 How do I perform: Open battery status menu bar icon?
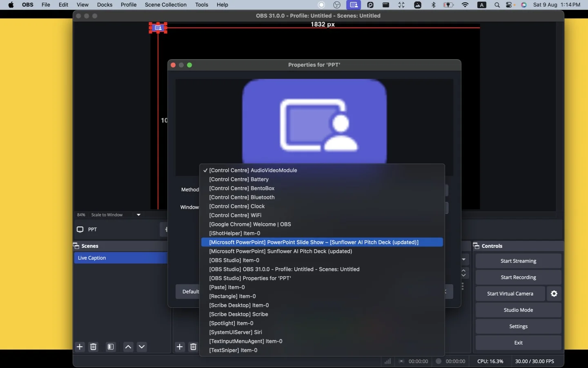tap(448, 5)
